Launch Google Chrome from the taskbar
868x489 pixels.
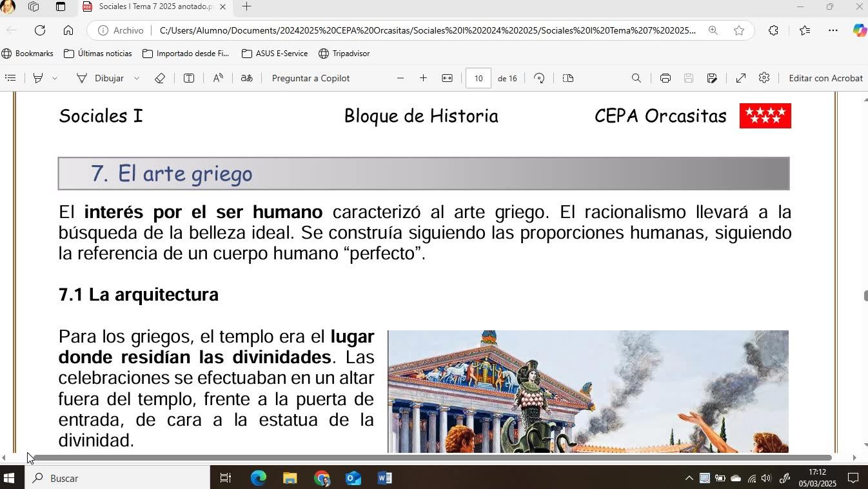(x=321, y=479)
